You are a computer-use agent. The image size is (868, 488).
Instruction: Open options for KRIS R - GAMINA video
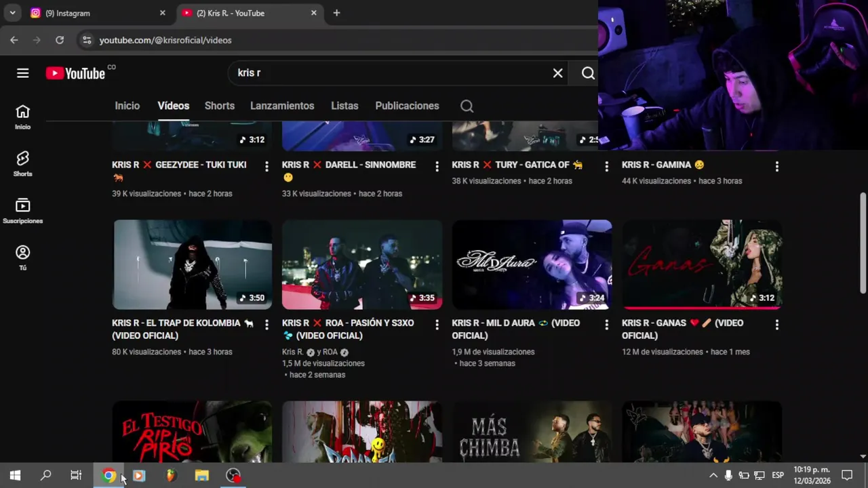tap(776, 166)
